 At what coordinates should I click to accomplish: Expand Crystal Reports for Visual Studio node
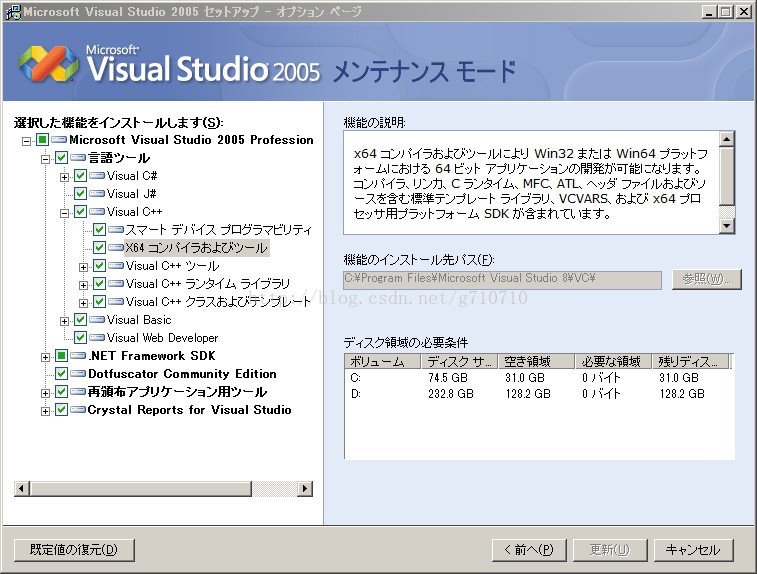click(x=45, y=411)
